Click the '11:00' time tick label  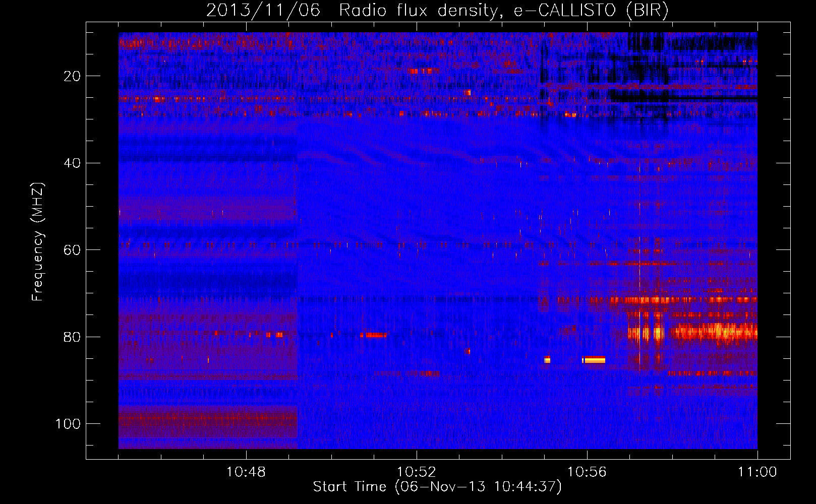[757, 472]
